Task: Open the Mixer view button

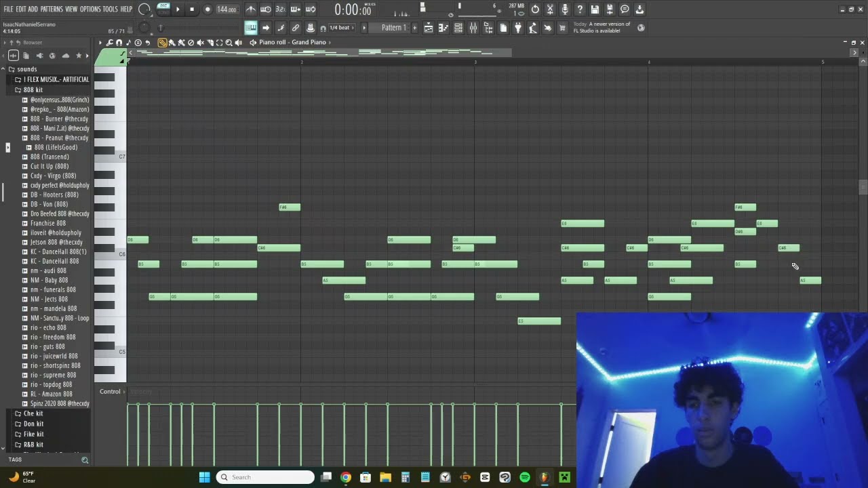Action: [473, 28]
